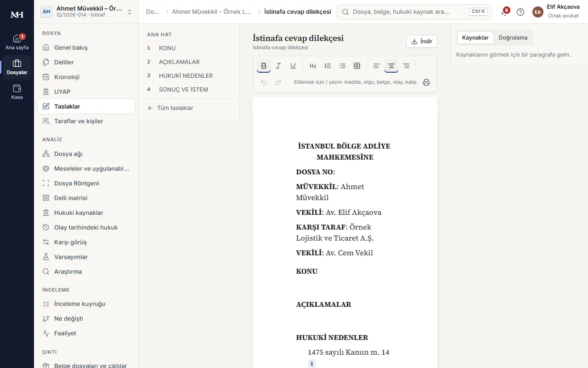Apply H2 heading style

[x=313, y=66]
